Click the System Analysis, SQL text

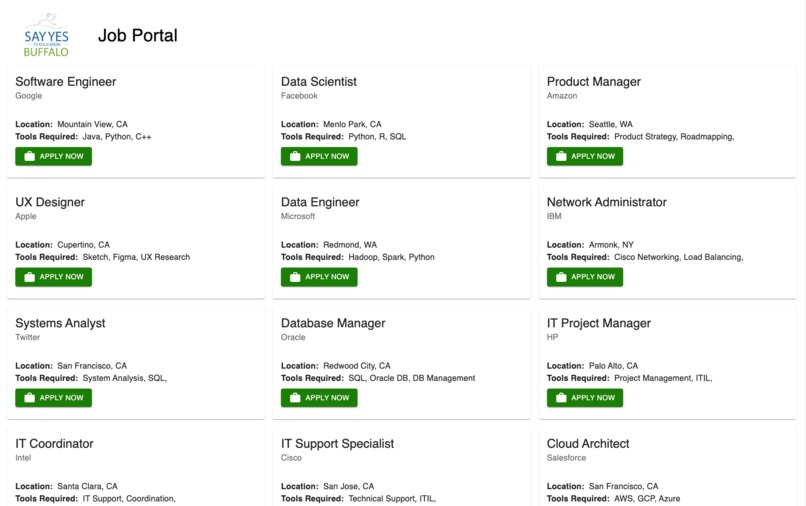click(125, 378)
